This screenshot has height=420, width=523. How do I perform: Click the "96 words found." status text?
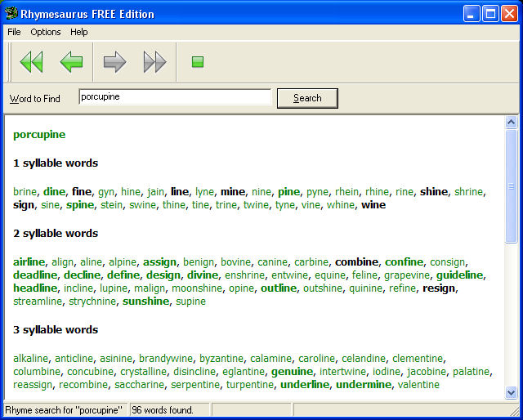[163, 410]
